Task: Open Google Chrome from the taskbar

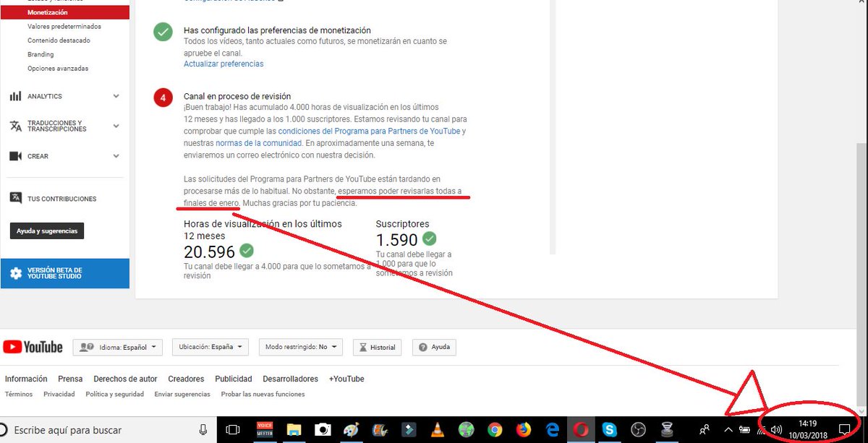Action: point(495,431)
